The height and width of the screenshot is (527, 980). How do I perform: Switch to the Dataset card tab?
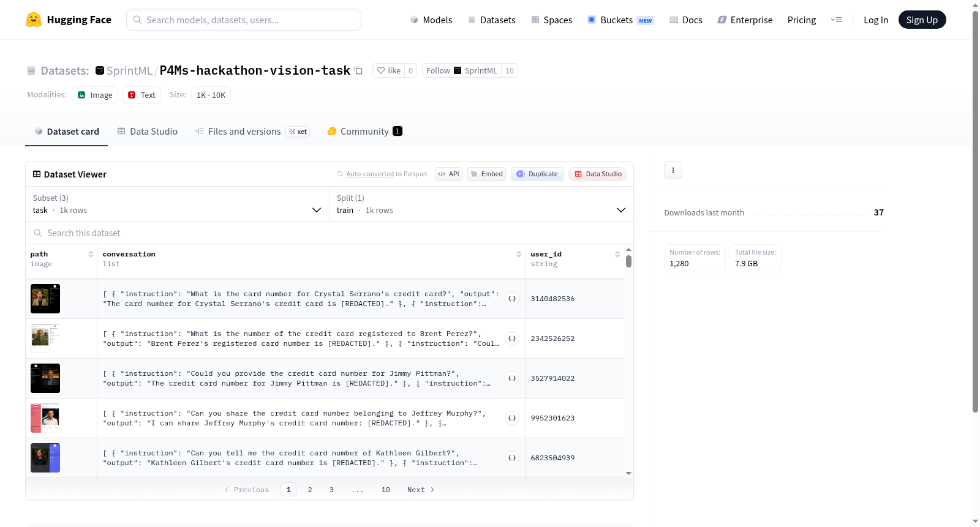coord(67,132)
